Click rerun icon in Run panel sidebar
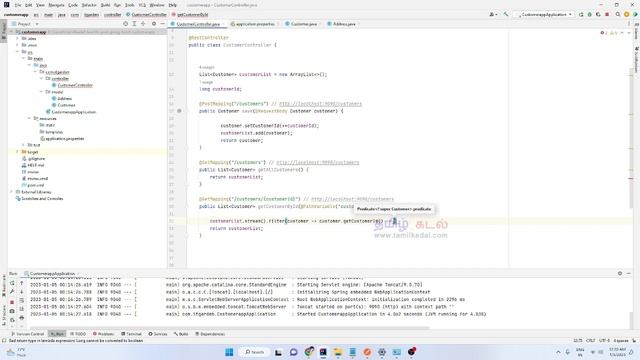This screenshot has height=360, width=640. (x=12, y=283)
